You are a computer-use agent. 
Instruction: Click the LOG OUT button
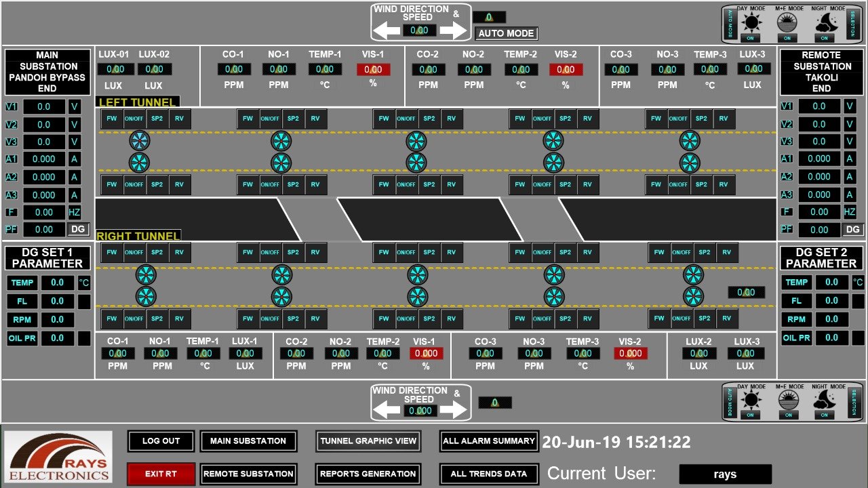161,441
